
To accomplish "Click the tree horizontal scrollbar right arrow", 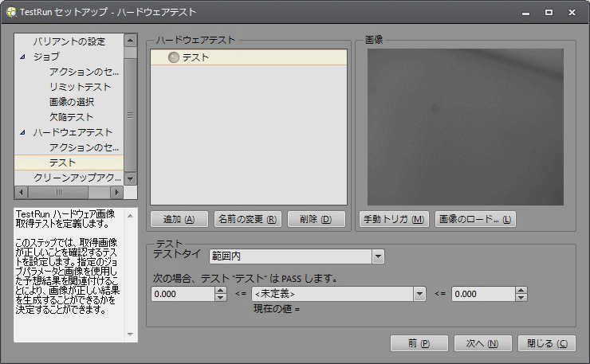I will (117, 193).
